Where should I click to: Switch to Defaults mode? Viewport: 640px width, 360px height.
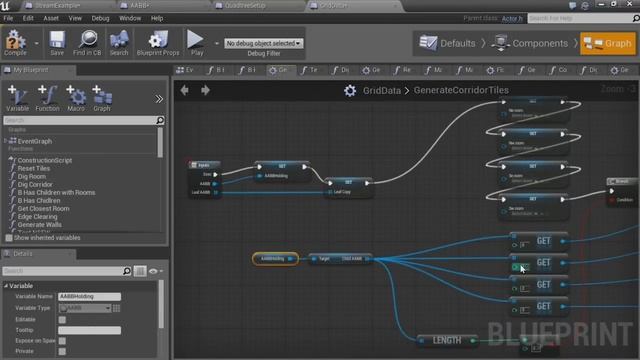(447, 43)
